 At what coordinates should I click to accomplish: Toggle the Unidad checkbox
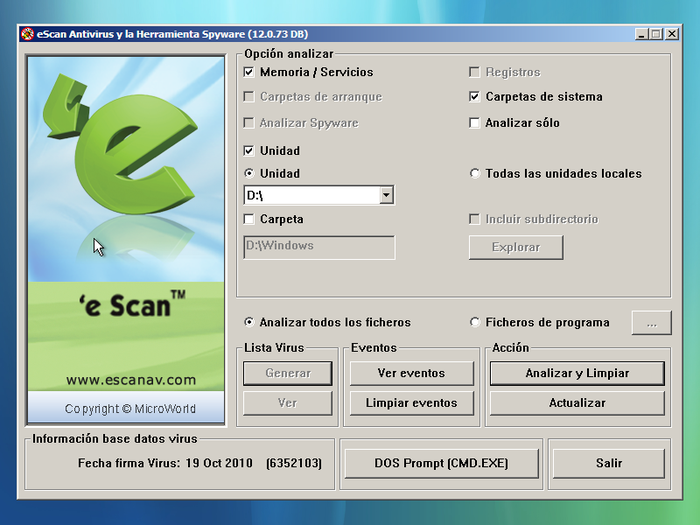click(249, 151)
